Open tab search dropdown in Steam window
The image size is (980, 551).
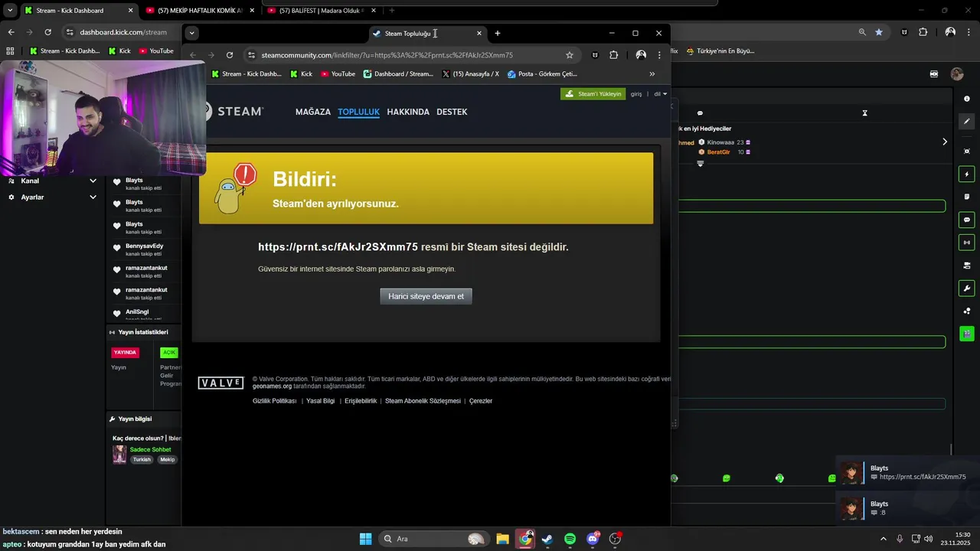(x=192, y=33)
